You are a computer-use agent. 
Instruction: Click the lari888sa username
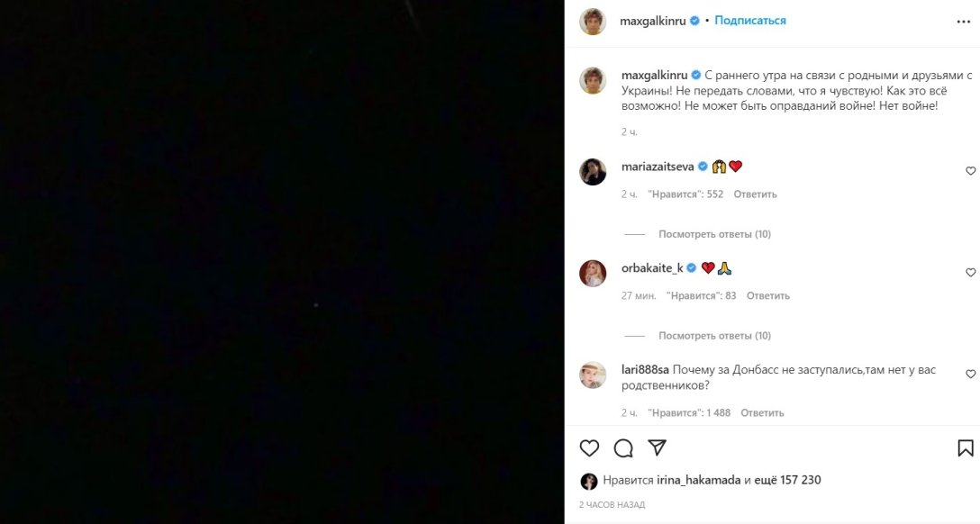tap(645, 370)
